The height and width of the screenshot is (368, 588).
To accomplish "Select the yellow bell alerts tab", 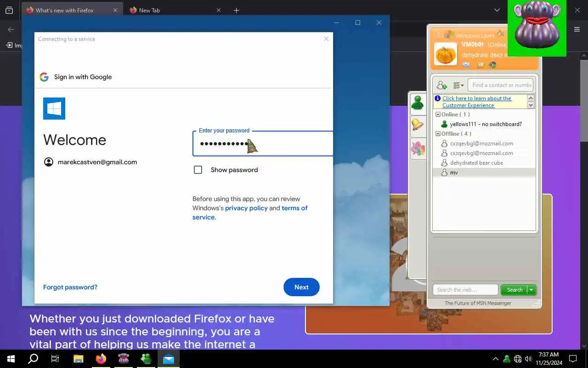I will [418, 124].
